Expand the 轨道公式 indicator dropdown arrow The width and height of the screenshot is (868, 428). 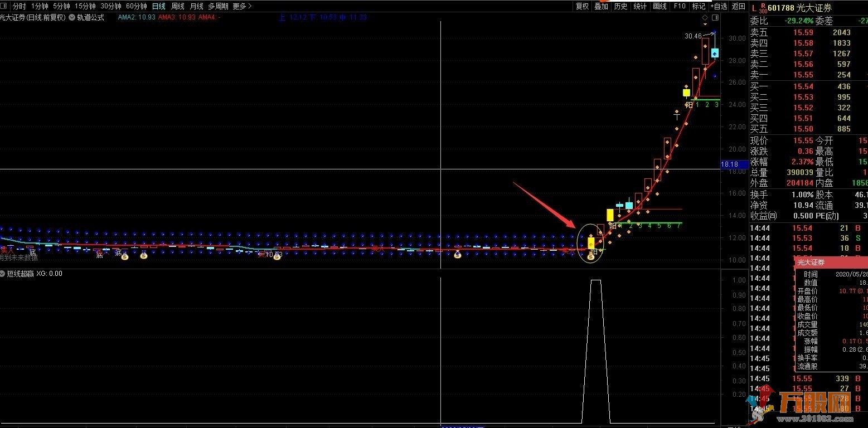point(72,17)
